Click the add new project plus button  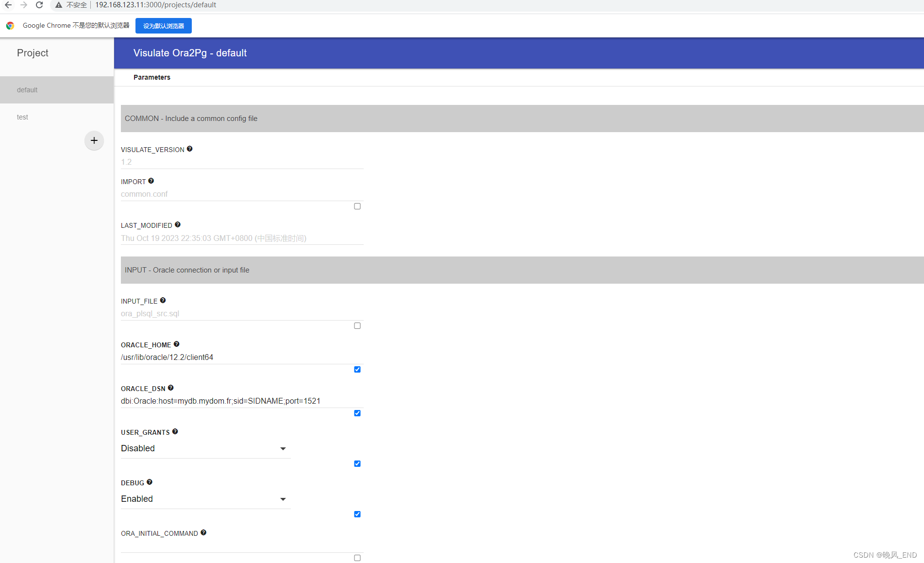[x=94, y=140]
